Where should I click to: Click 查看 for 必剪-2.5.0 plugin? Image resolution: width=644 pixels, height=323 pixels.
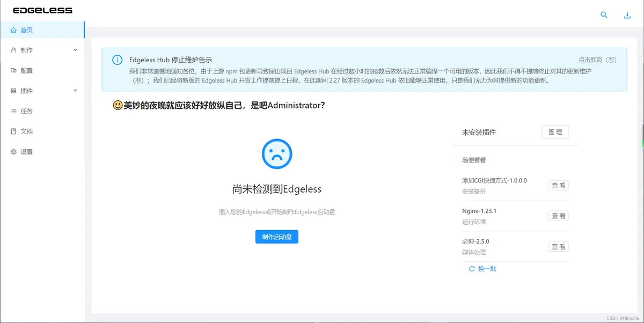coord(559,247)
